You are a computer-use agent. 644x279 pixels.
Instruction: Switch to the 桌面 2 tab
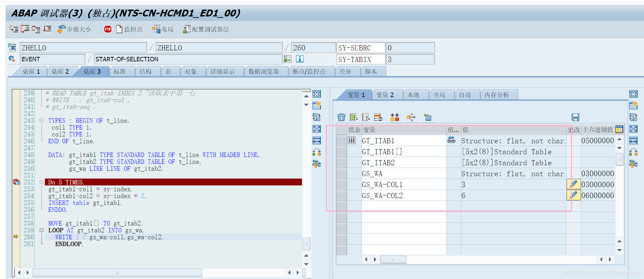(60, 71)
